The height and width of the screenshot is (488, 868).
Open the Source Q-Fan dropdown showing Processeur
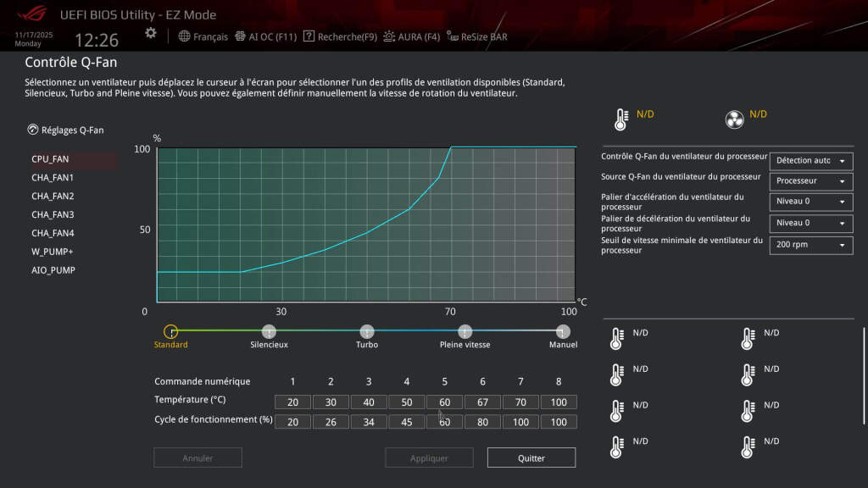tap(810, 180)
